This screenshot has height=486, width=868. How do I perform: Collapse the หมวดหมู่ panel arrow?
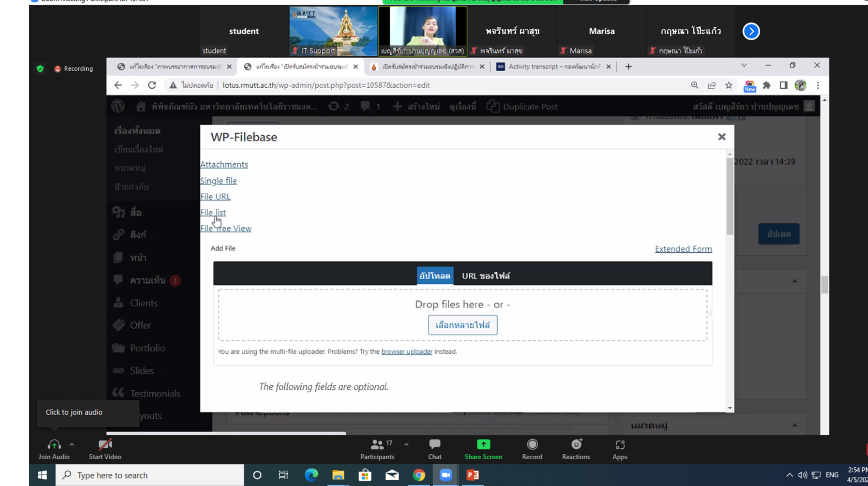pos(795,425)
